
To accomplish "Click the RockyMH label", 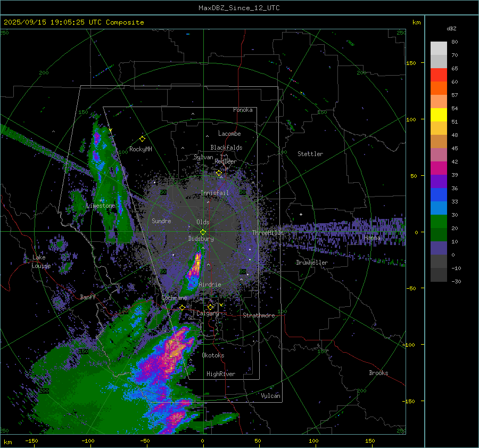I will [141, 149].
